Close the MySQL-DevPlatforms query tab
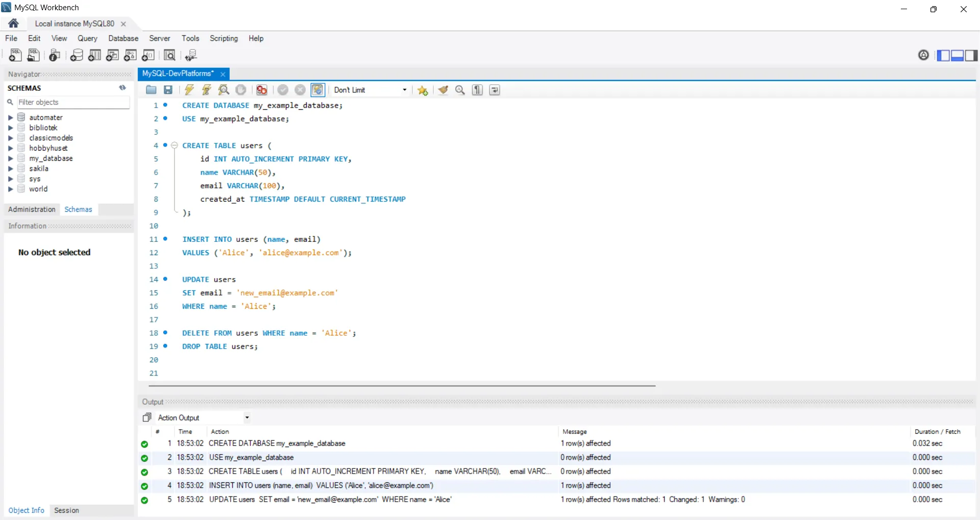The width and height of the screenshot is (980, 520). pyautogui.click(x=223, y=74)
